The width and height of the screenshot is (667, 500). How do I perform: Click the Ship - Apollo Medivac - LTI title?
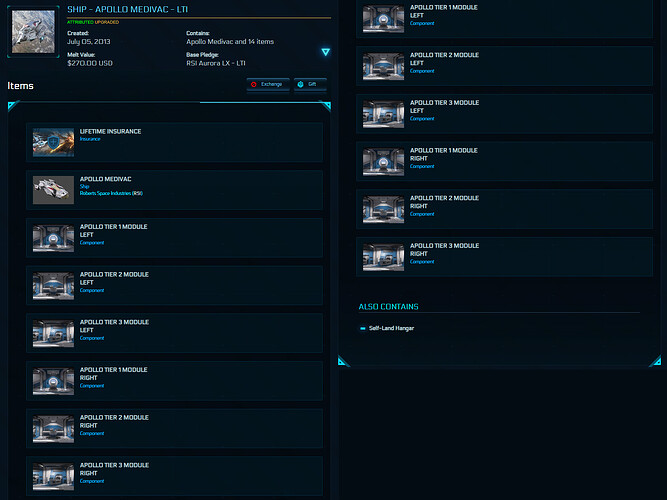point(129,9)
